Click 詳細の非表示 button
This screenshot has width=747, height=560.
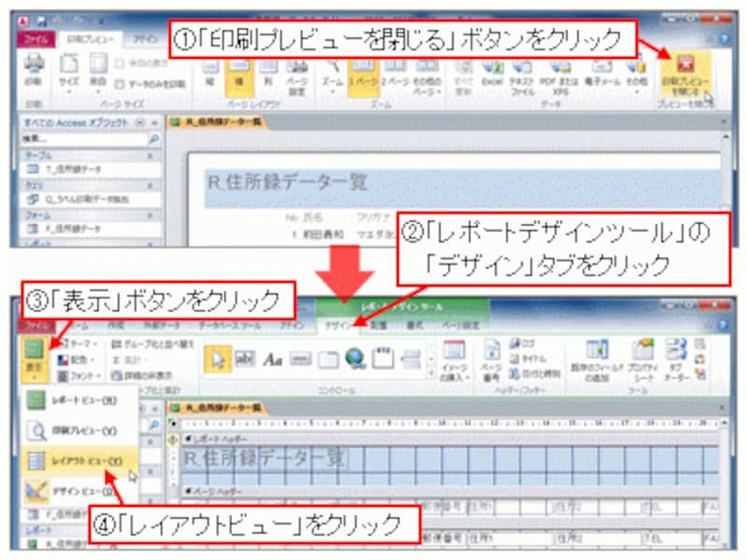point(141,376)
